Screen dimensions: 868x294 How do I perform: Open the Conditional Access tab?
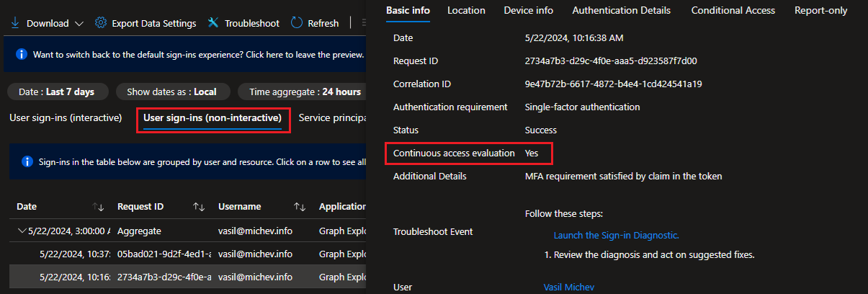click(x=733, y=10)
